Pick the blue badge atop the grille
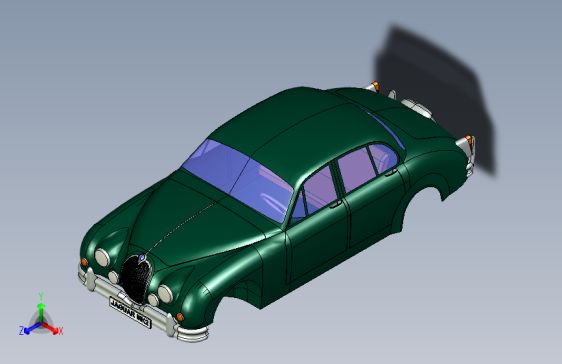The width and height of the screenshot is (562, 364). (x=142, y=257)
